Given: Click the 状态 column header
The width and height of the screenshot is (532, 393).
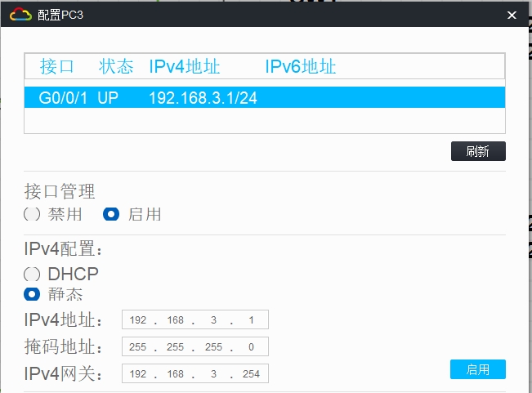Looking at the screenshot, I should [116, 66].
